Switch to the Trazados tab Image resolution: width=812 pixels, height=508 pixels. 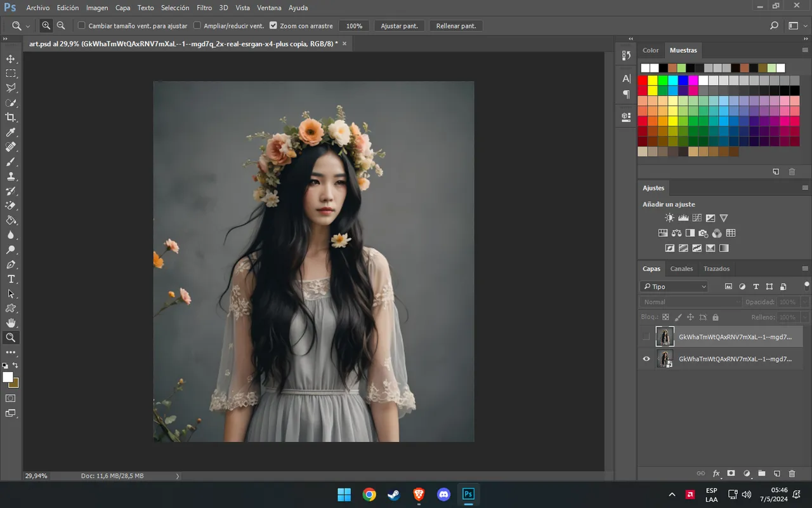pyautogui.click(x=717, y=269)
